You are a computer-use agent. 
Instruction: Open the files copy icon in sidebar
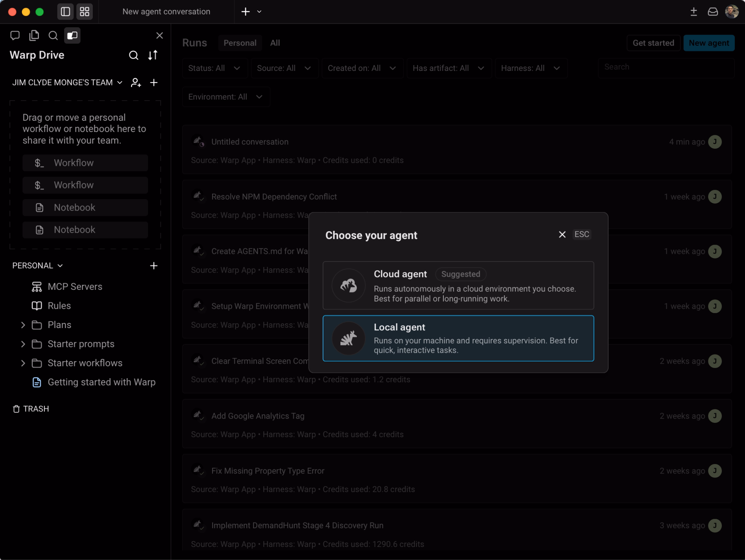click(34, 35)
